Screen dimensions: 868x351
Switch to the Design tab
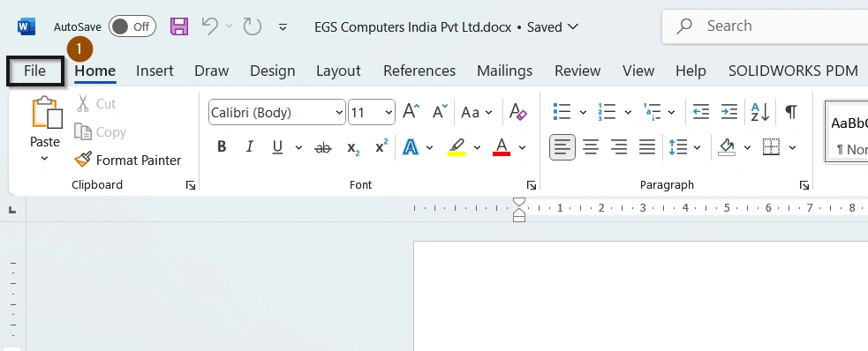(x=272, y=71)
